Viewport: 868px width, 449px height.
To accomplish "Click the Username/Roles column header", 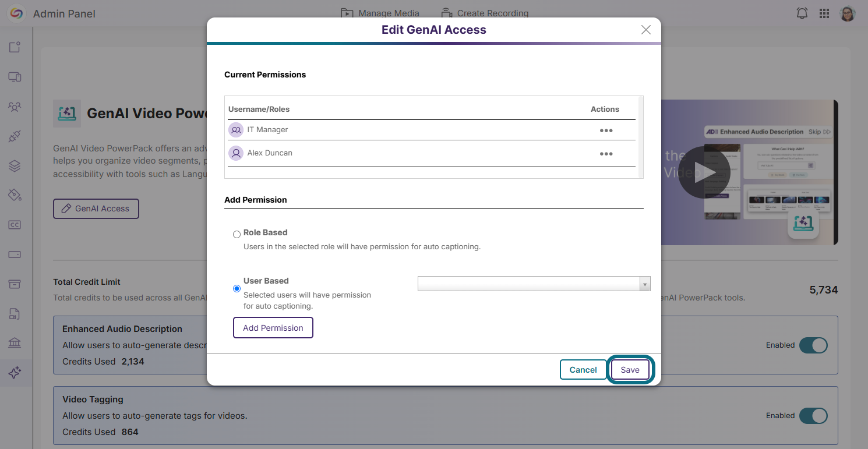I will (259, 109).
